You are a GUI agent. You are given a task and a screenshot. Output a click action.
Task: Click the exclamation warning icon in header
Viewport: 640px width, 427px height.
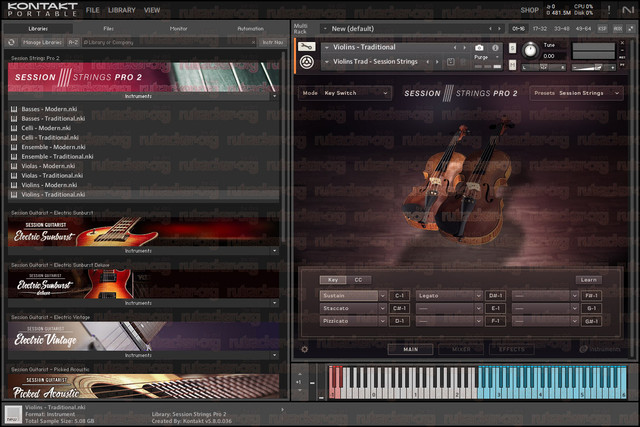coord(609,10)
